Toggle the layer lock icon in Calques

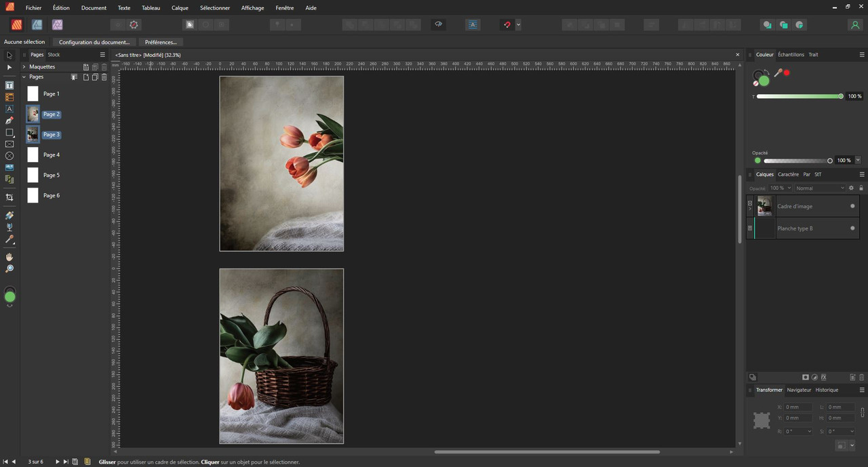[861, 188]
